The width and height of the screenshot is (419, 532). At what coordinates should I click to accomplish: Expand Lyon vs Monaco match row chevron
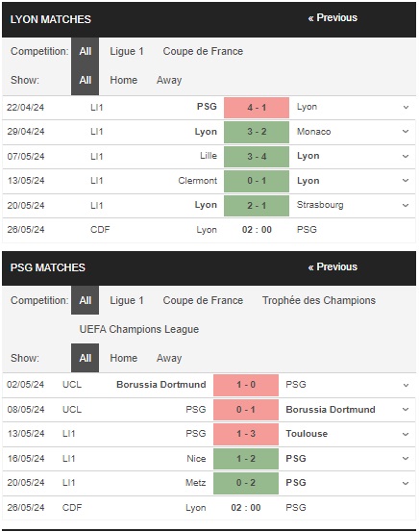(406, 132)
